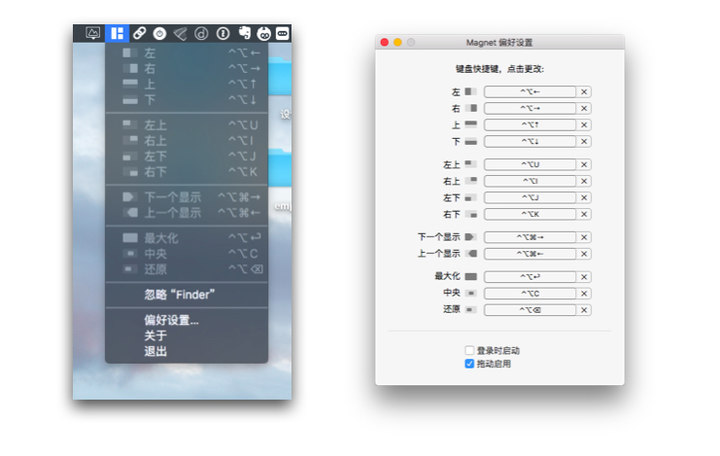Edit the 左下 shortcut field in preferences
This screenshot has width=720, height=456.
tap(530, 197)
